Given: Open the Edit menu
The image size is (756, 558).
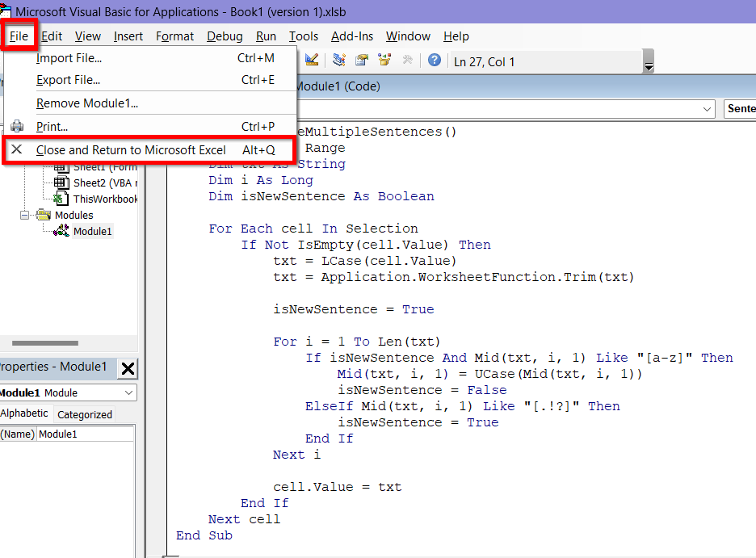Looking at the screenshot, I should (x=52, y=36).
